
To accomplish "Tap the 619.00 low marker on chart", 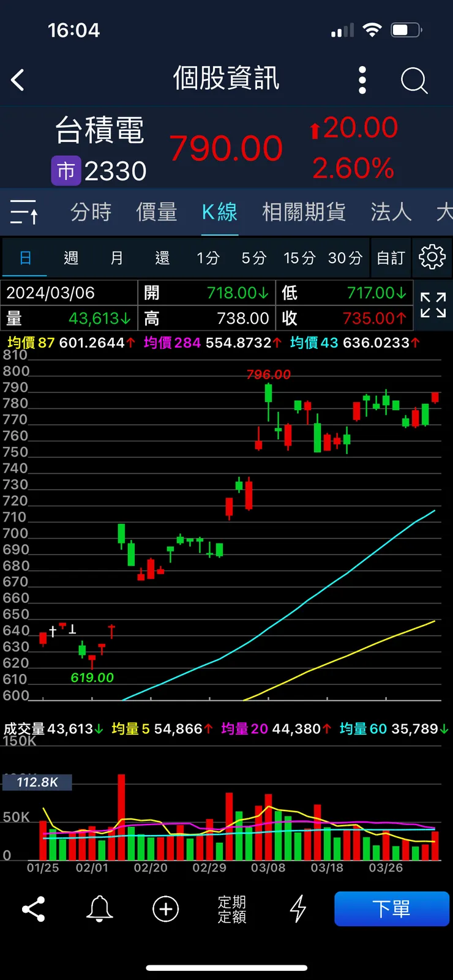I will point(92,678).
